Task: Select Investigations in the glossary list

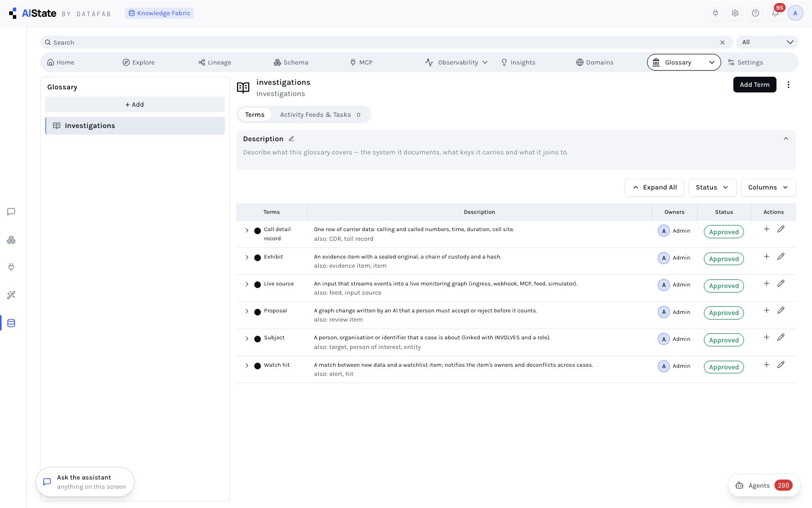Action: click(135, 126)
